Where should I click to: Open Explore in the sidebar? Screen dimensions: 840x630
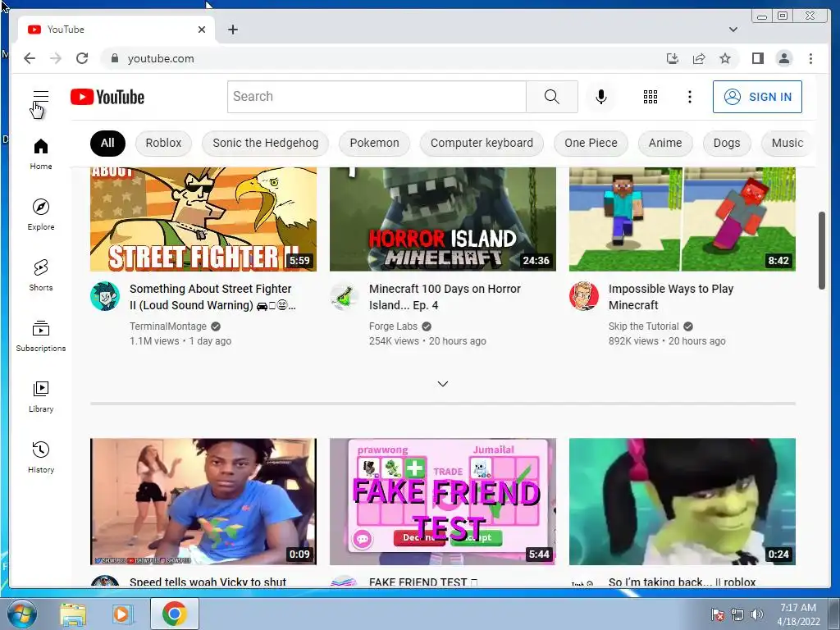41,214
